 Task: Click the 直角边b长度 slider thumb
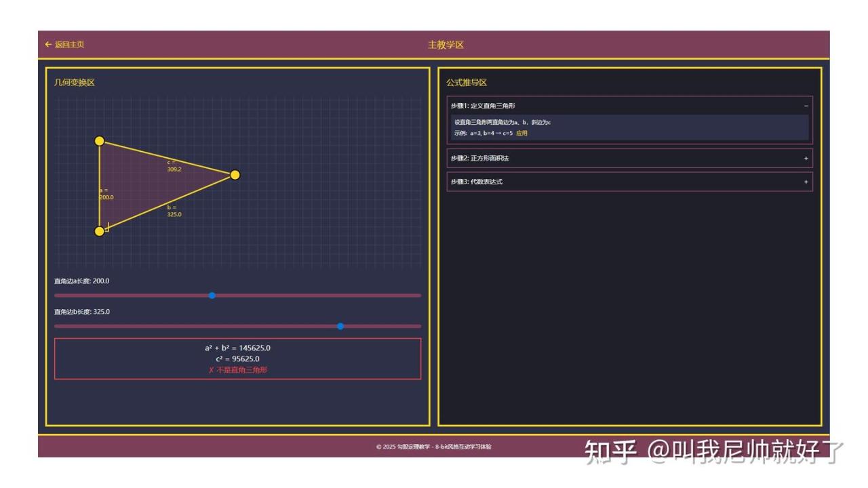(340, 326)
